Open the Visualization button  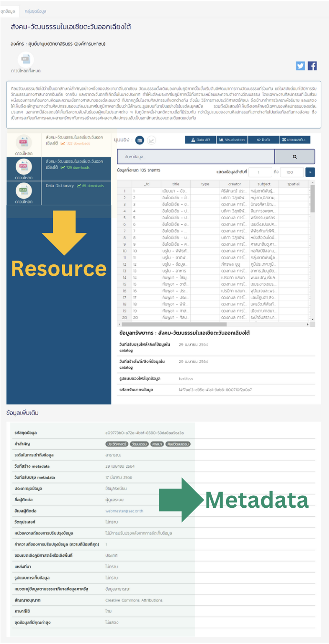pos(232,140)
